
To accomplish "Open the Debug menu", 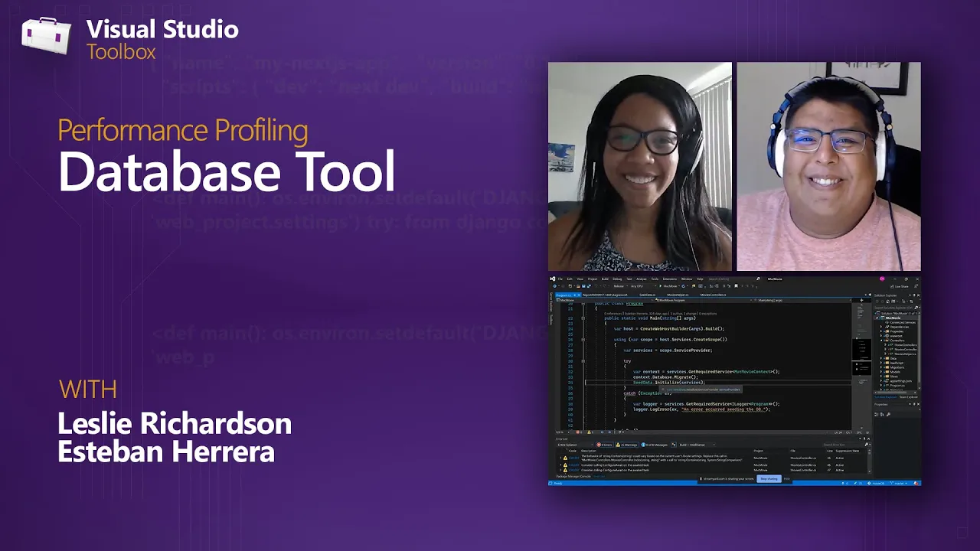I will coord(617,279).
